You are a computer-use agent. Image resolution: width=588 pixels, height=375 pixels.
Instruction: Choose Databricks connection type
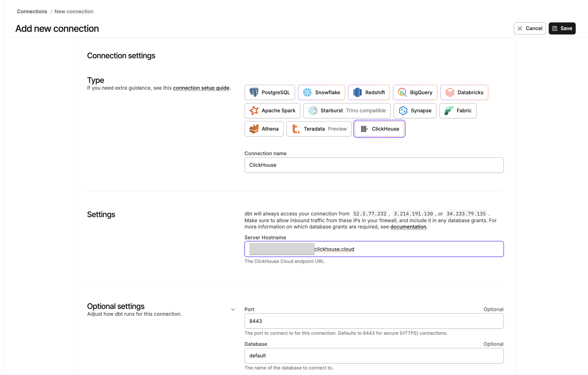click(x=464, y=92)
